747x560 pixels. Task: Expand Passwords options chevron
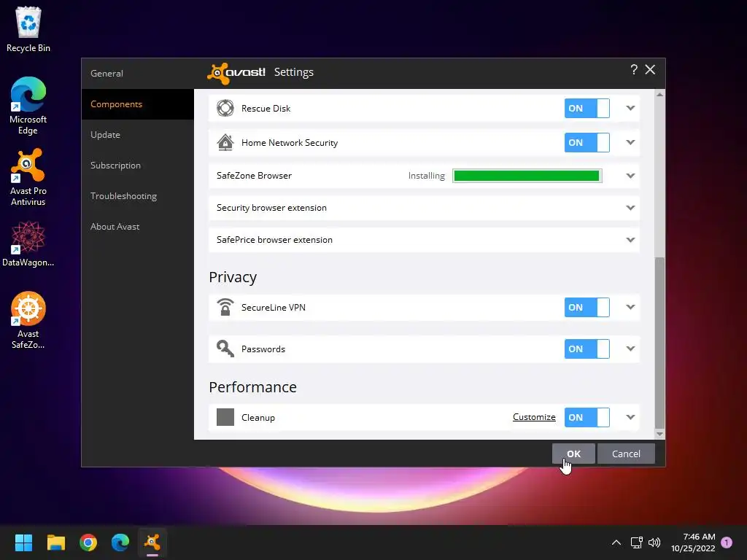point(630,349)
